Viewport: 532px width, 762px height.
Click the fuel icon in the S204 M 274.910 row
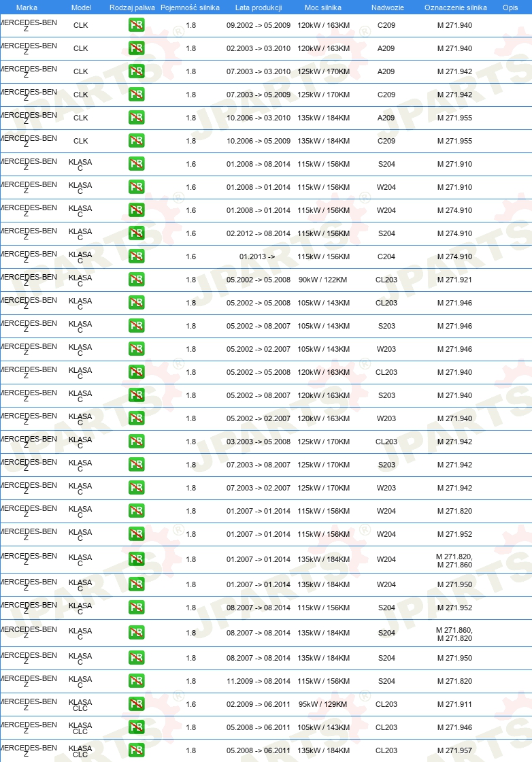coord(137,233)
